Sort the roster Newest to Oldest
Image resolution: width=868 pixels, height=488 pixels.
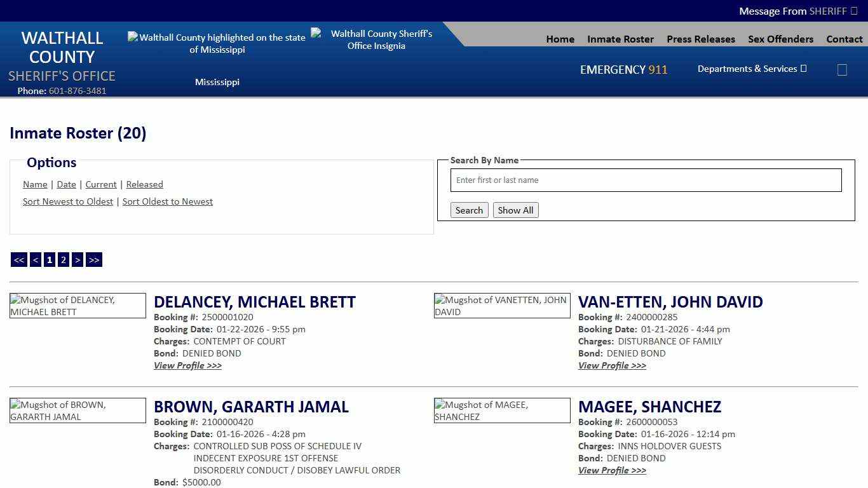click(68, 201)
